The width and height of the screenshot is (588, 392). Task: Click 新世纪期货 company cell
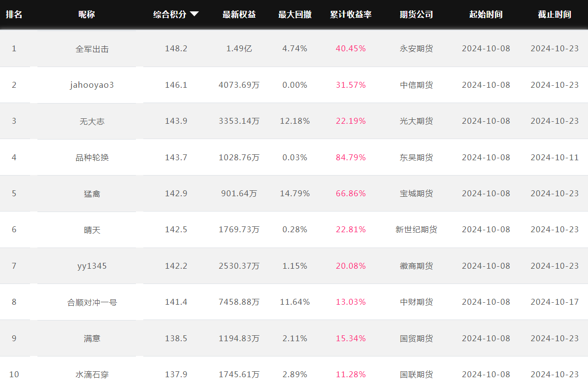point(416,229)
